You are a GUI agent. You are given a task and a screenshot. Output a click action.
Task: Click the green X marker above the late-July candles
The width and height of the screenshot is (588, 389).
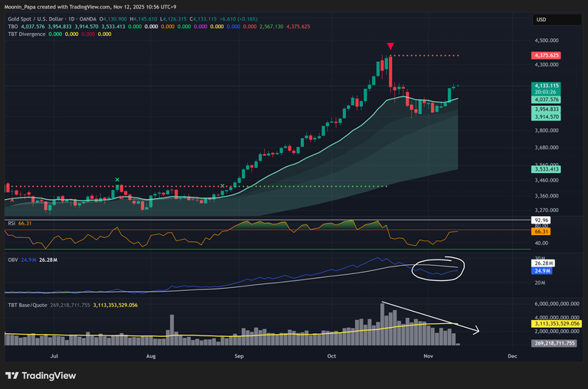(117, 179)
